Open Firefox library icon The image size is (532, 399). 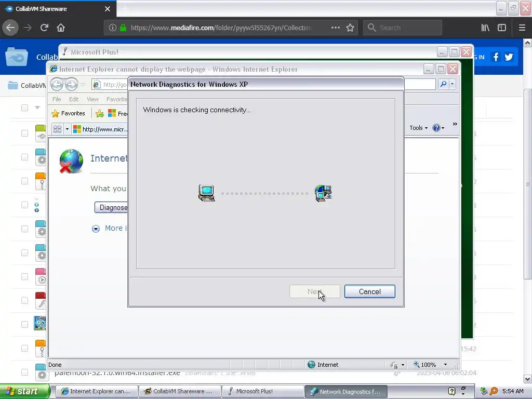485,28
